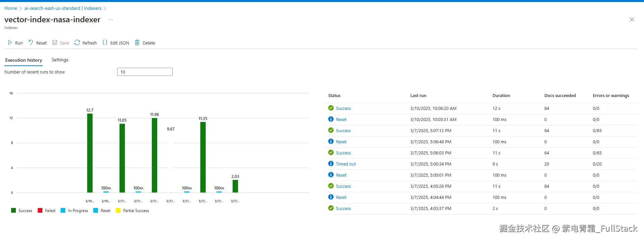Click the 64 docs succeeded cell
Screen dimensions: 644x240
547,153
